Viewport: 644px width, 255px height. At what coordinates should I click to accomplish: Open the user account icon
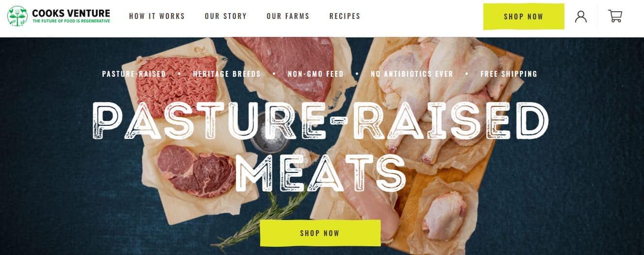(x=580, y=17)
